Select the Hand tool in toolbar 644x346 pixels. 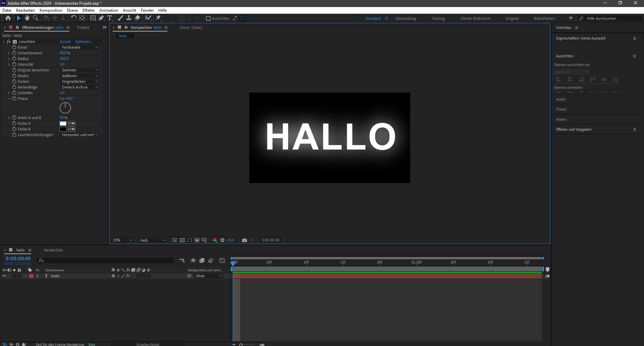pos(27,18)
